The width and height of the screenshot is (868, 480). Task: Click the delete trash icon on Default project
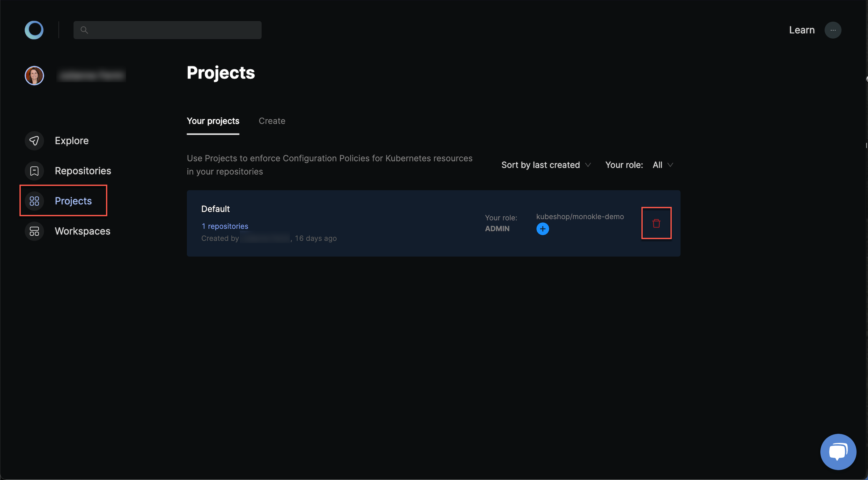[656, 223]
